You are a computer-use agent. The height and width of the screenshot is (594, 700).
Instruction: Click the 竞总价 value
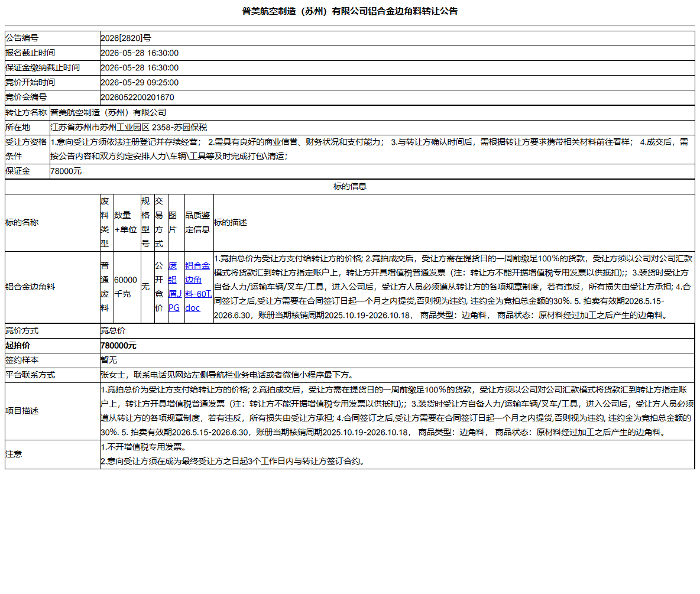(113, 331)
